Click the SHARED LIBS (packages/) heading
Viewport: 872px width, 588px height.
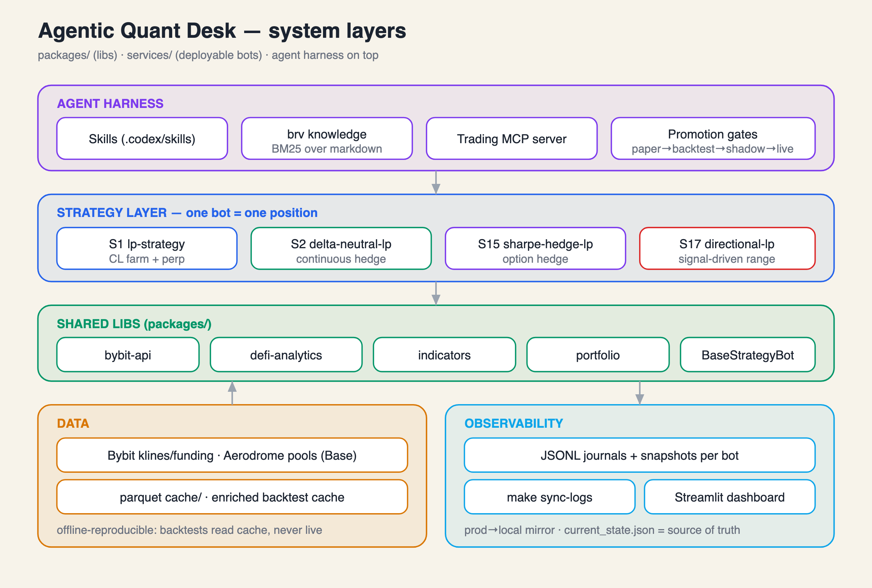[x=134, y=324]
